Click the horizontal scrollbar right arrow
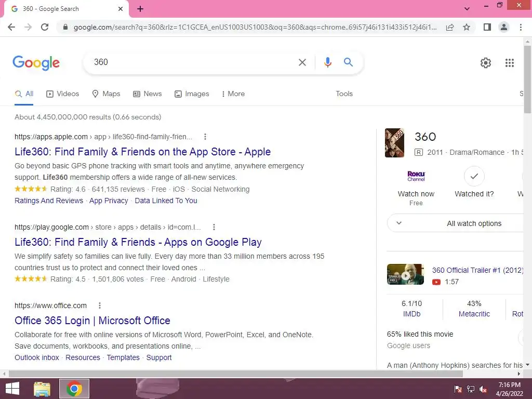Image resolution: width=532 pixels, height=399 pixels. [x=519, y=374]
